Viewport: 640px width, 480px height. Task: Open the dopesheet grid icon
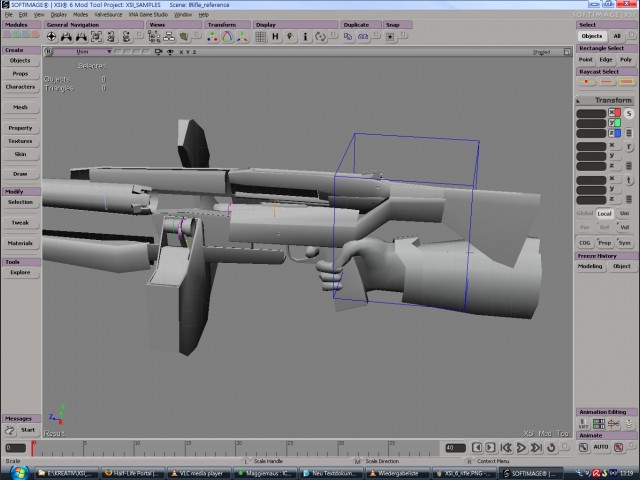(x=599, y=424)
